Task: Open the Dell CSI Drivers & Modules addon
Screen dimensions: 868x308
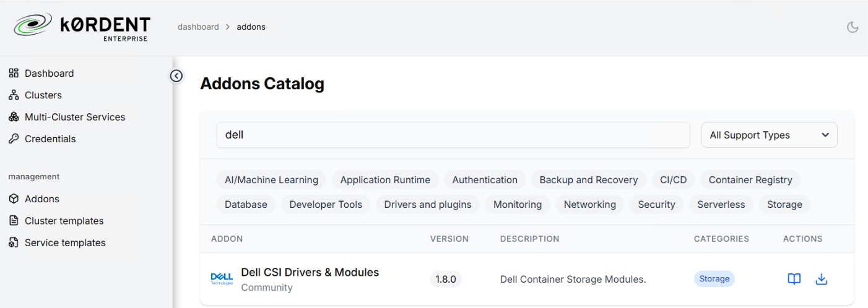Action: click(x=310, y=272)
